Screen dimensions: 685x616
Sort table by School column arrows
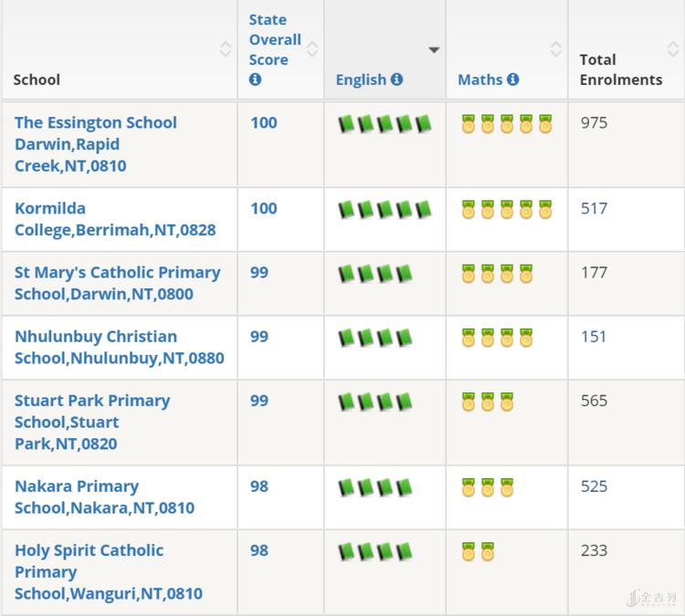226,49
